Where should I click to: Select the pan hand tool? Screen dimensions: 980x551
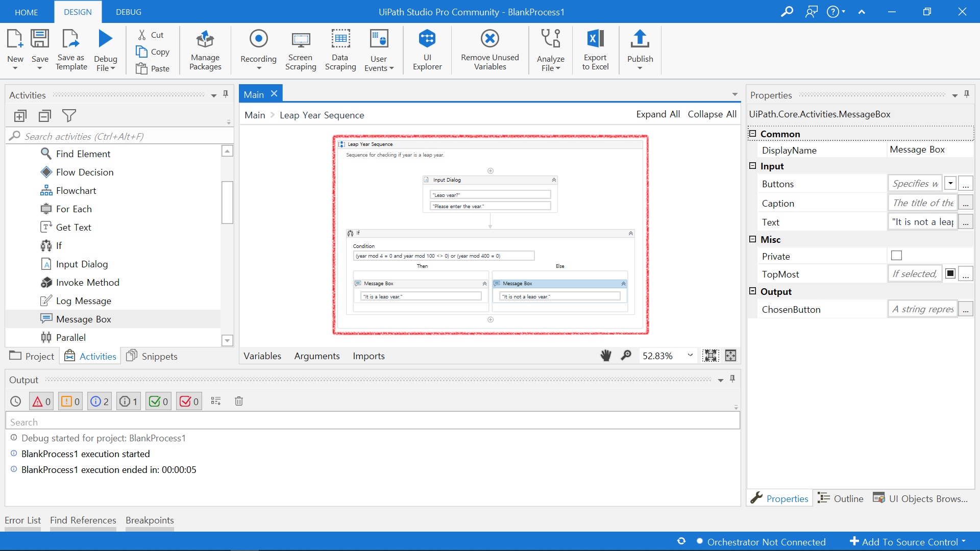(x=606, y=356)
